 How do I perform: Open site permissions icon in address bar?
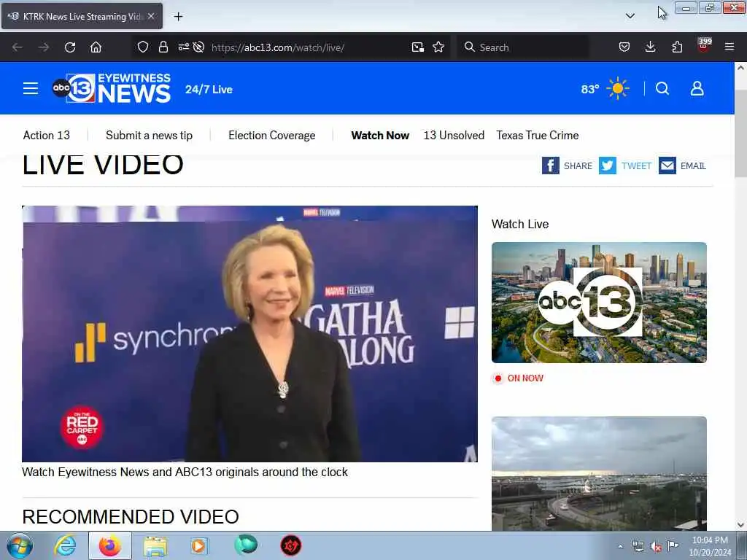click(x=183, y=47)
